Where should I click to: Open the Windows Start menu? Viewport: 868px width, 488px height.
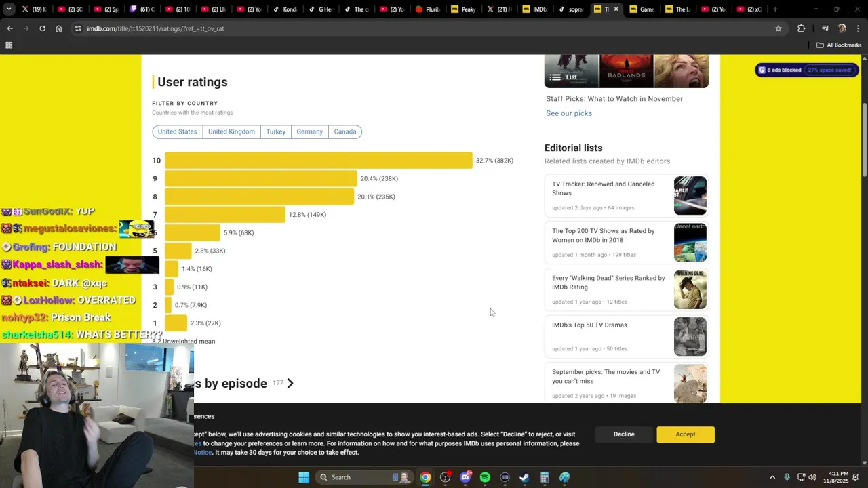(x=304, y=477)
